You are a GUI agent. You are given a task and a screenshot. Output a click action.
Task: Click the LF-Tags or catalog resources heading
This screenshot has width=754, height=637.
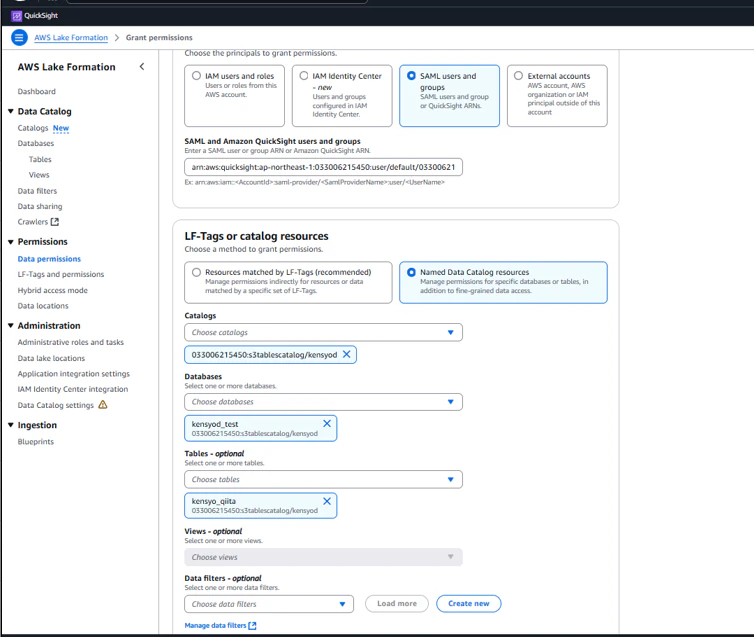pyautogui.click(x=256, y=236)
